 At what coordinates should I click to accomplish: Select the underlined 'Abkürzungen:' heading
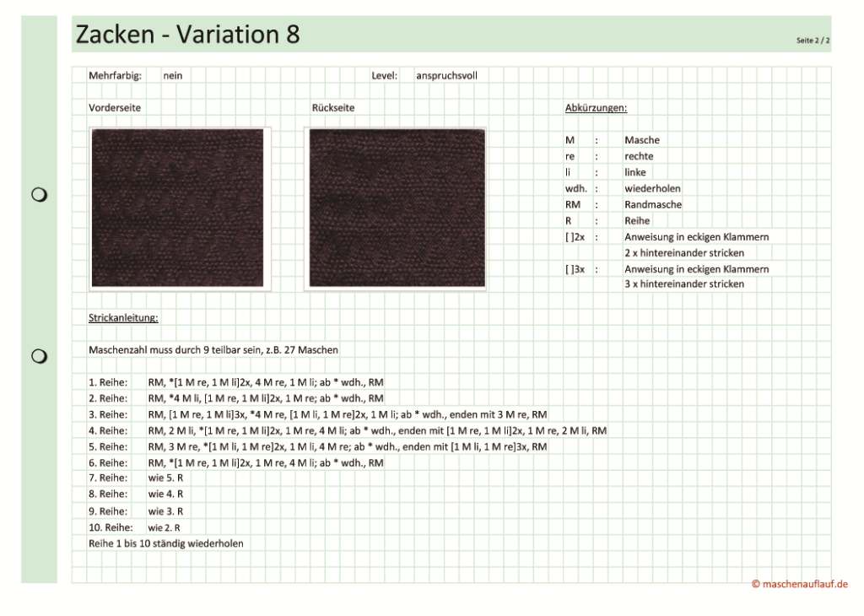tap(596, 108)
